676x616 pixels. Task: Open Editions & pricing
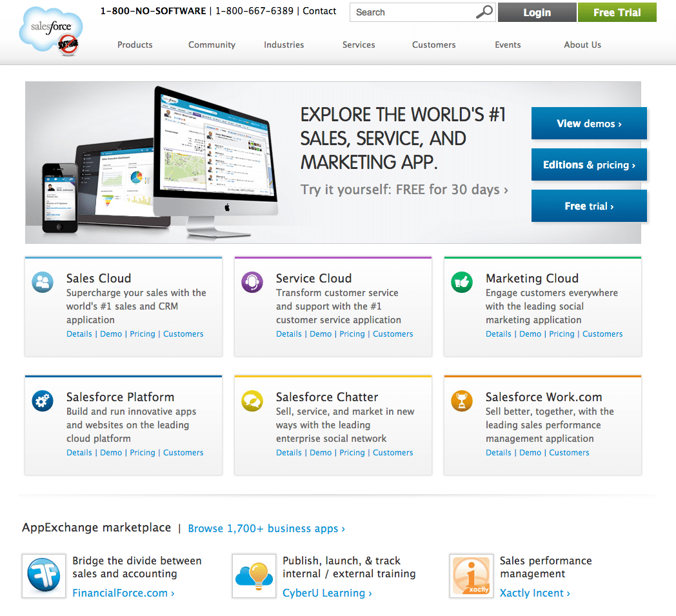(588, 165)
